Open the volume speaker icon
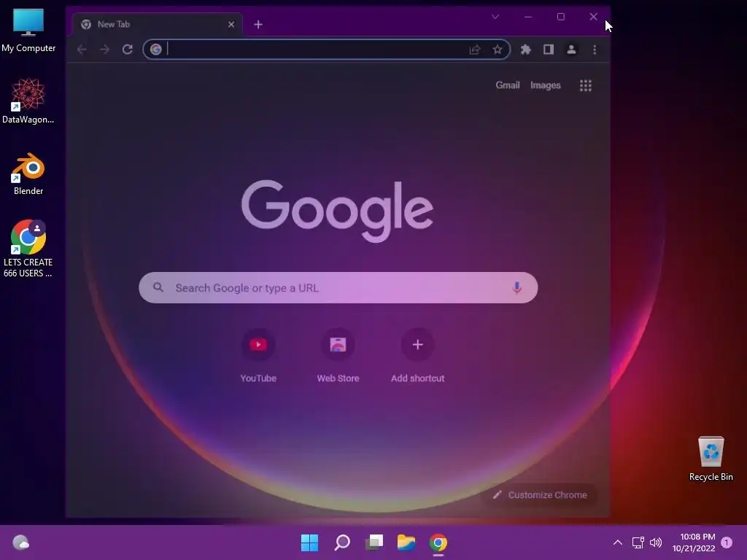 coord(656,542)
